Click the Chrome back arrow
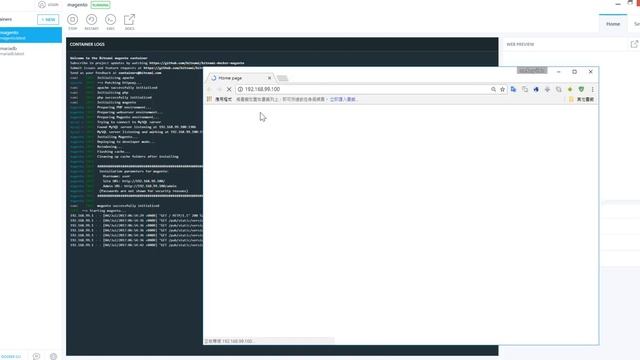 click(209, 89)
